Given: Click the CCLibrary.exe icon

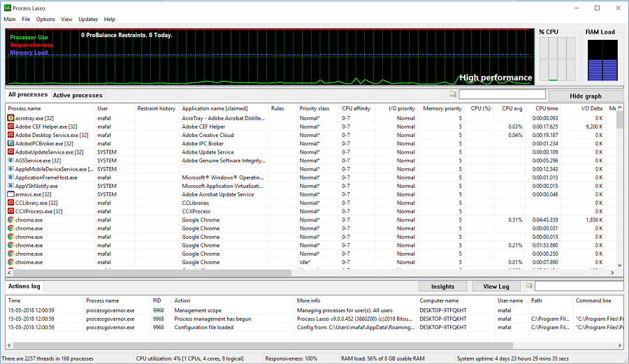Looking at the screenshot, I should coord(10,203).
